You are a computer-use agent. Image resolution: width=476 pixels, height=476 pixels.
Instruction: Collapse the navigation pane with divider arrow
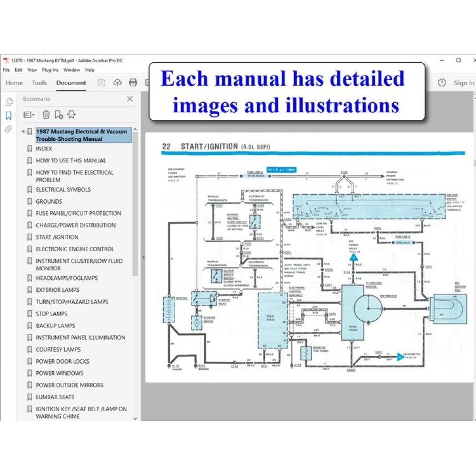143,258
